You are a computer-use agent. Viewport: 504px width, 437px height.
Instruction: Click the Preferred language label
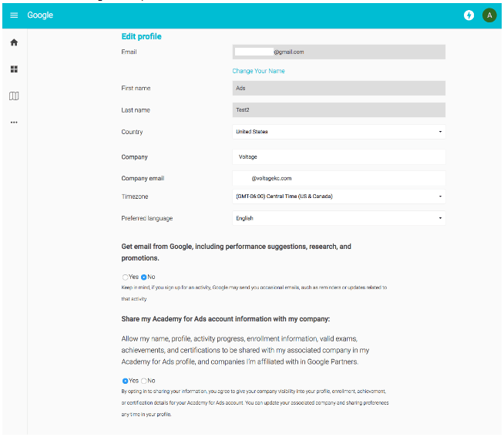pos(147,218)
